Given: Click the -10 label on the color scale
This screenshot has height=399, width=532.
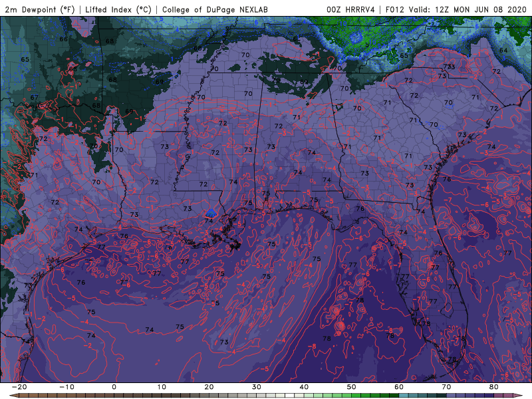Looking at the screenshot, I should [66, 387].
